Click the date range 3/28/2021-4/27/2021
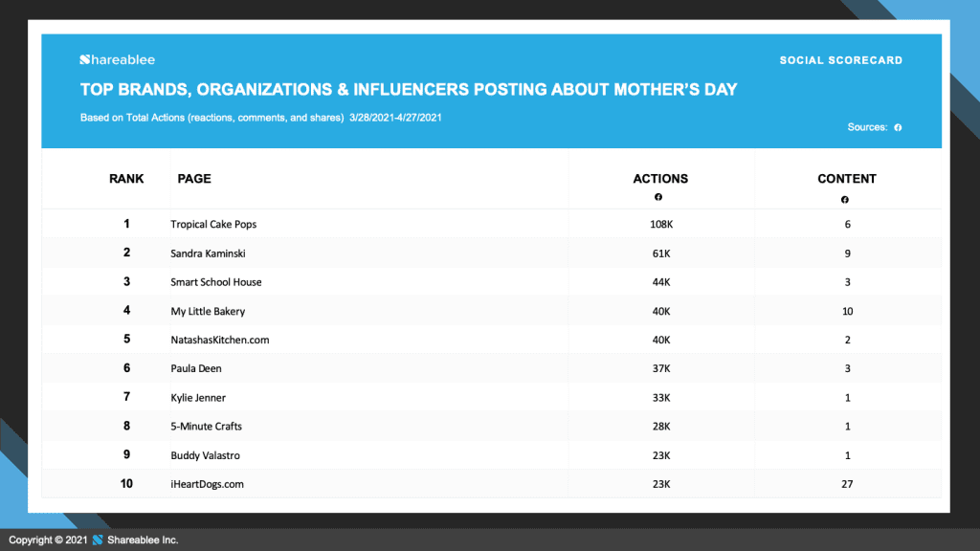 coord(395,118)
